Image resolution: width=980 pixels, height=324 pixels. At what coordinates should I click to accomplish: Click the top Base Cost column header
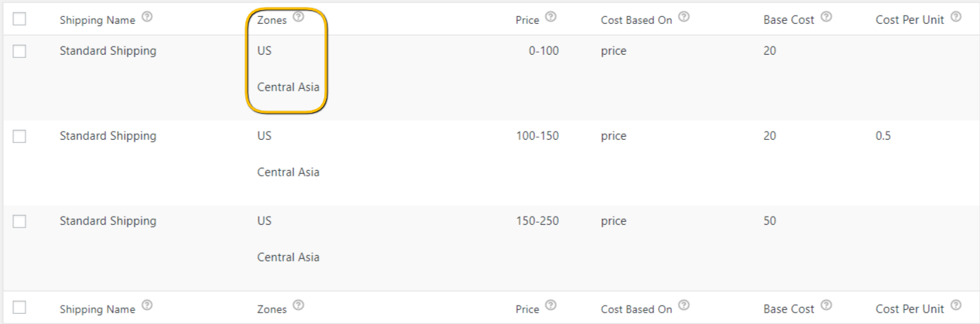point(789,20)
